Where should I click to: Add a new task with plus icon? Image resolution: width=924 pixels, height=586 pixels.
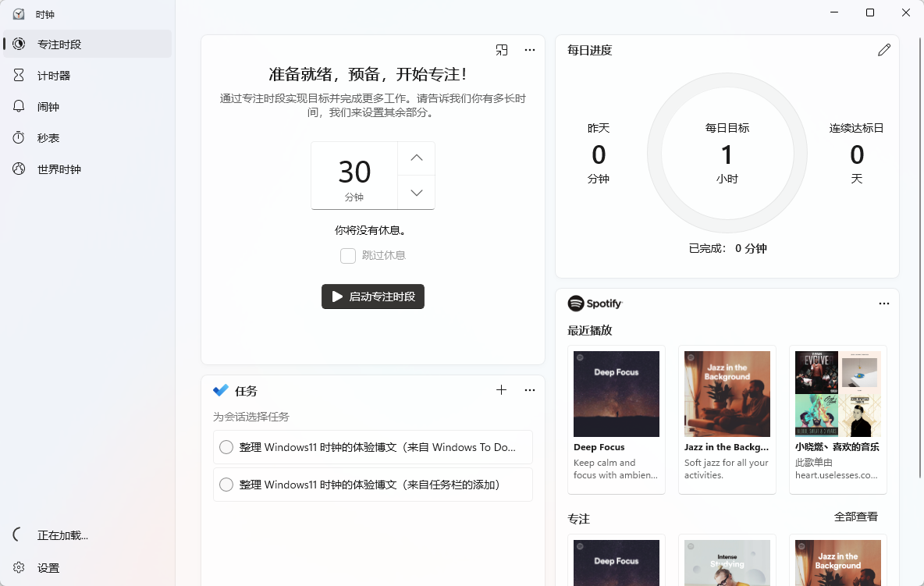pos(502,390)
